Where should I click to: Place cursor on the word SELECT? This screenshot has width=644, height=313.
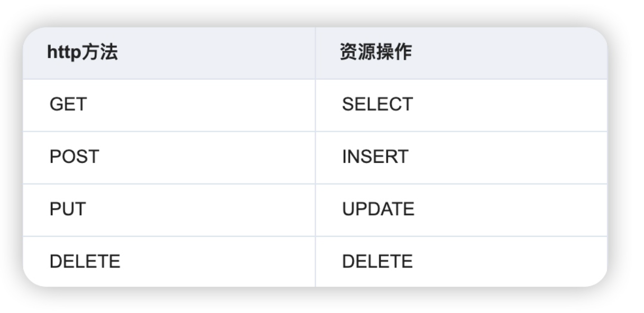tap(377, 104)
